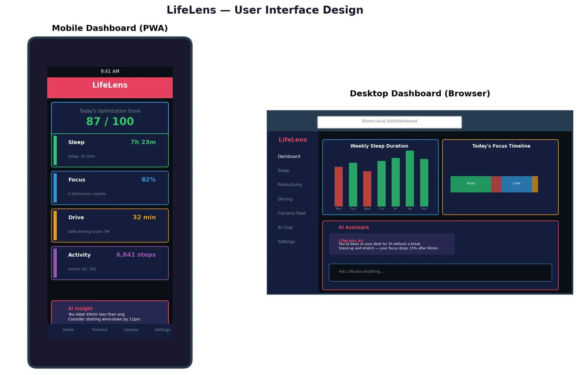Click the orange segment in focus timeline
This screenshot has height=375, width=588.
coord(535,184)
